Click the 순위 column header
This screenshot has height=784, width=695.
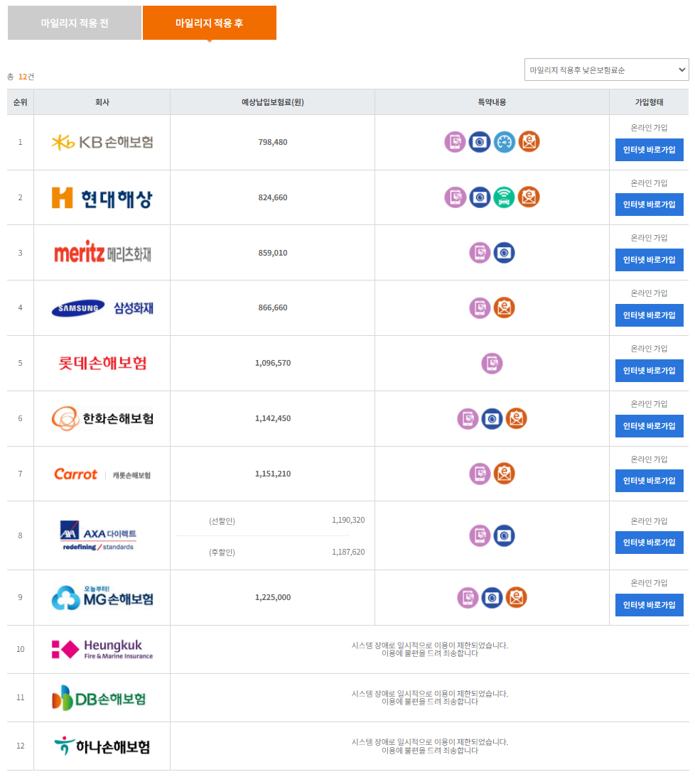(x=20, y=102)
